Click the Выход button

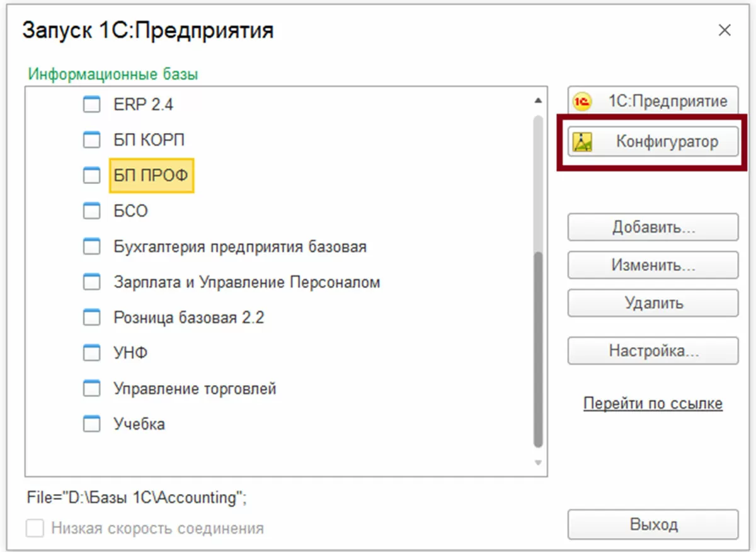(653, 524)
